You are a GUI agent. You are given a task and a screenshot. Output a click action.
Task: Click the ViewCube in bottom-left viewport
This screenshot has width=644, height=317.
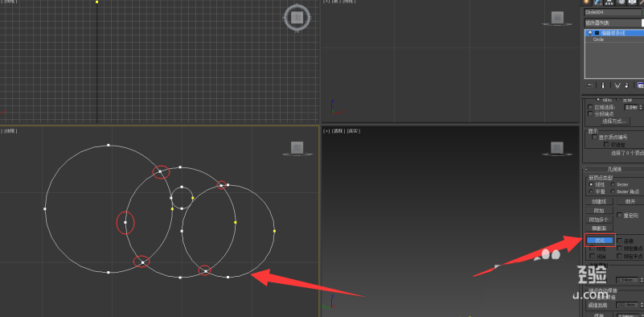297,147
